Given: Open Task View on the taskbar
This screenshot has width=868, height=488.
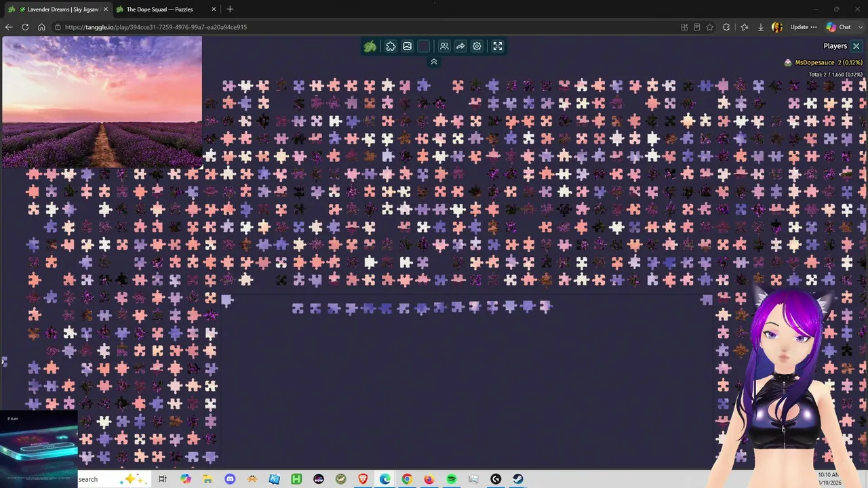Looking at the screenshot, I should (163, 479).
